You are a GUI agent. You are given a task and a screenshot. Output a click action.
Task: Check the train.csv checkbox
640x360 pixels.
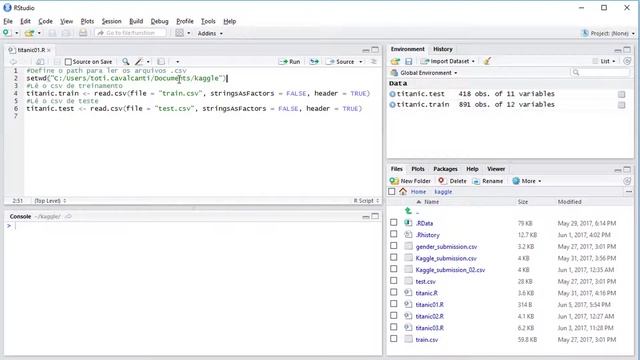coord(393,339)
